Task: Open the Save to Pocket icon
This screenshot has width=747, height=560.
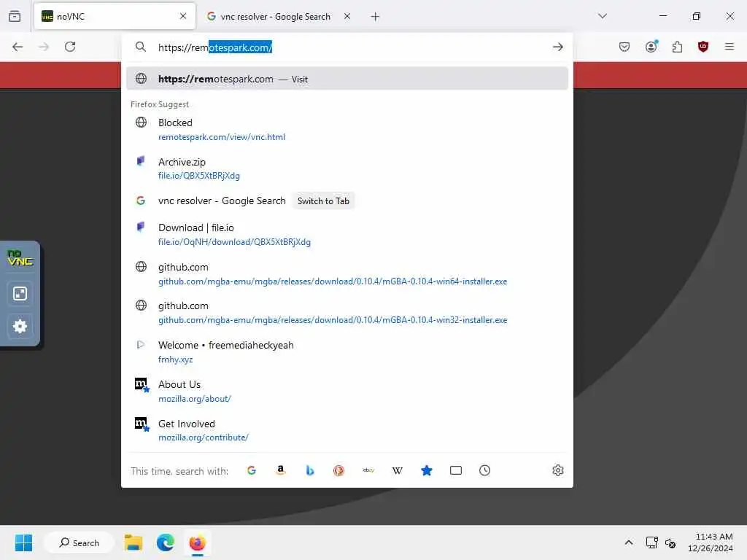Action: [624, 47]
